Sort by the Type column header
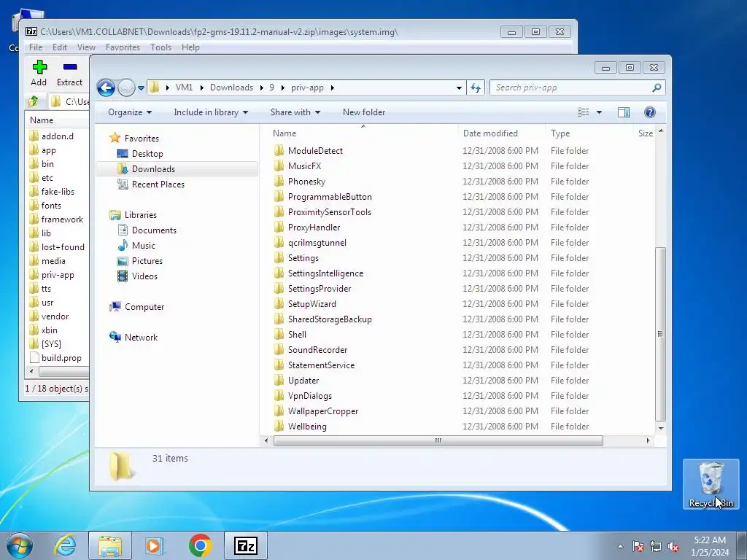This screenshot has height=560, width=747. 589,133
